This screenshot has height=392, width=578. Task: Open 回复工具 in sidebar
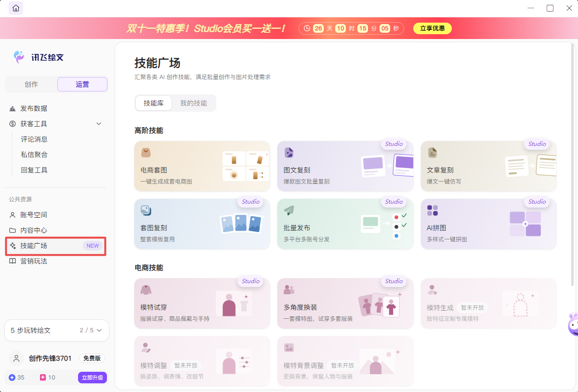tap(34, 170)
